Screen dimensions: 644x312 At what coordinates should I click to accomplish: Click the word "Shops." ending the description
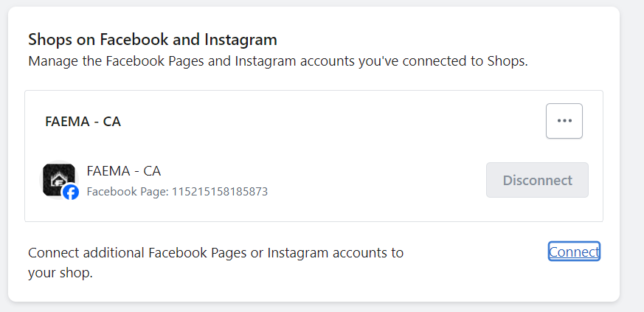click(x=508, y=60)
